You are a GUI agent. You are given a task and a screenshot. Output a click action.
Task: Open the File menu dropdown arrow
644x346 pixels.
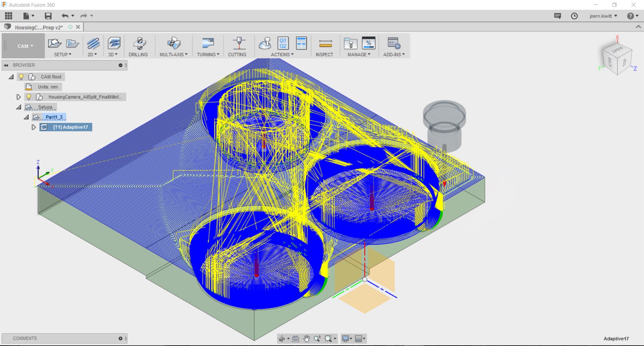click(33, 16)
